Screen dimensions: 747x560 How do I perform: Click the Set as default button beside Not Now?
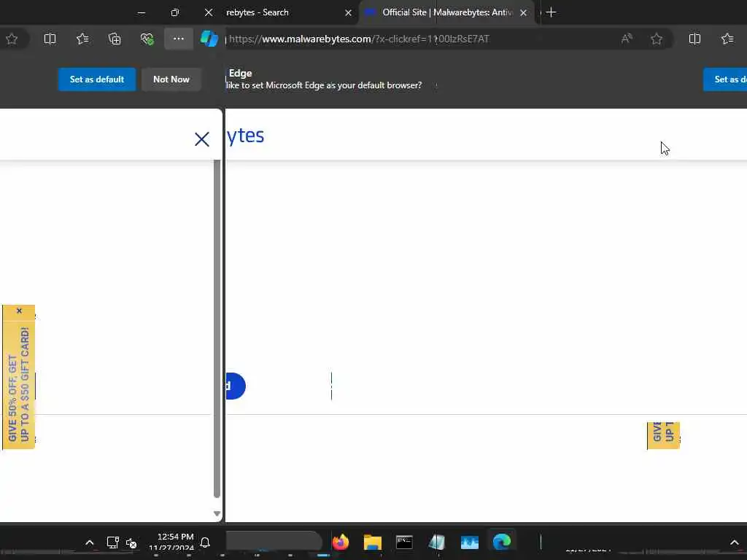click(x=97, y=79)
